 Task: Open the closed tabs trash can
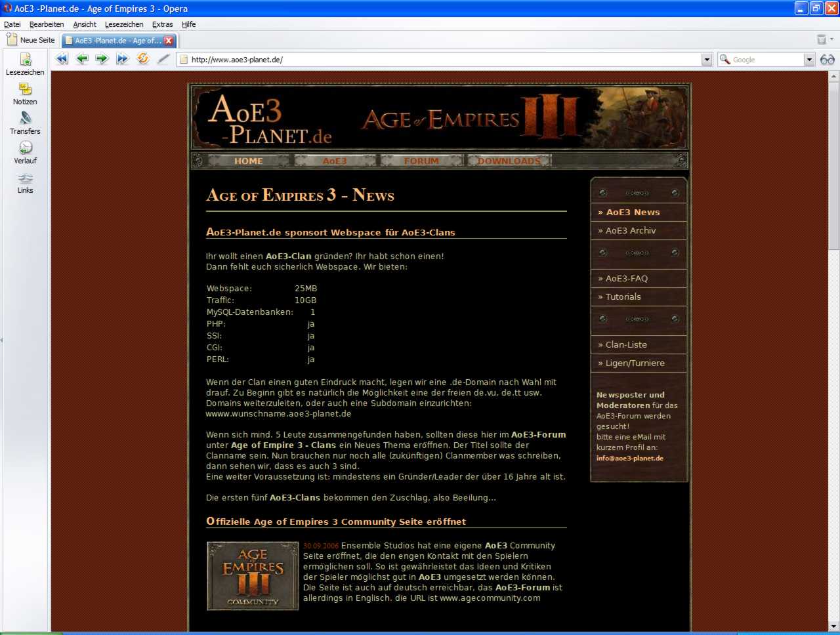[x=821, y=40]
